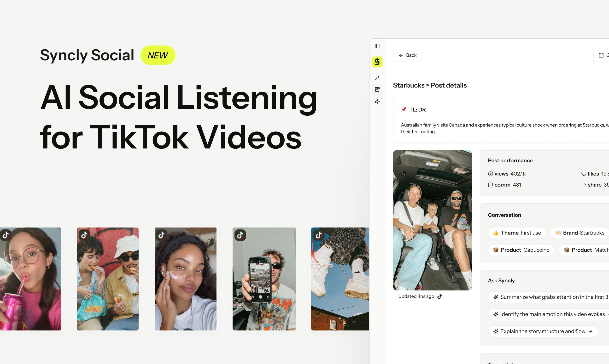Image resolution: width=609 pixels, height=364 pixels.
Task: Click the thumbs-up icon on Theme tag
Action: point(496,233)
